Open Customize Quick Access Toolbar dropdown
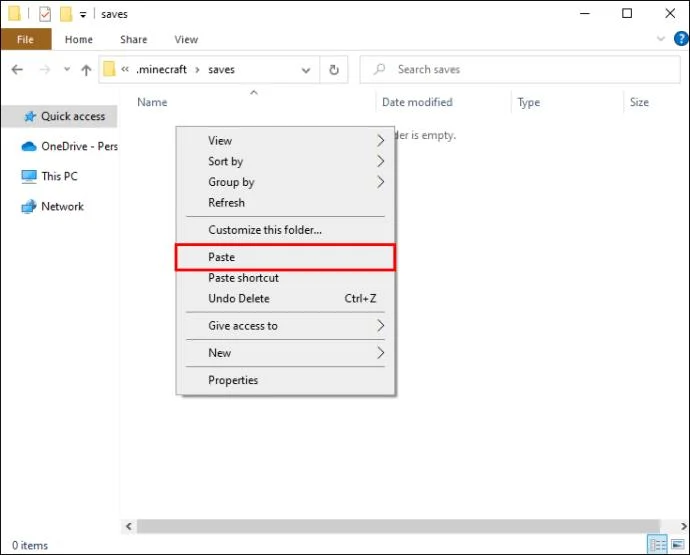The image size is (690, 555). (83, 15)
